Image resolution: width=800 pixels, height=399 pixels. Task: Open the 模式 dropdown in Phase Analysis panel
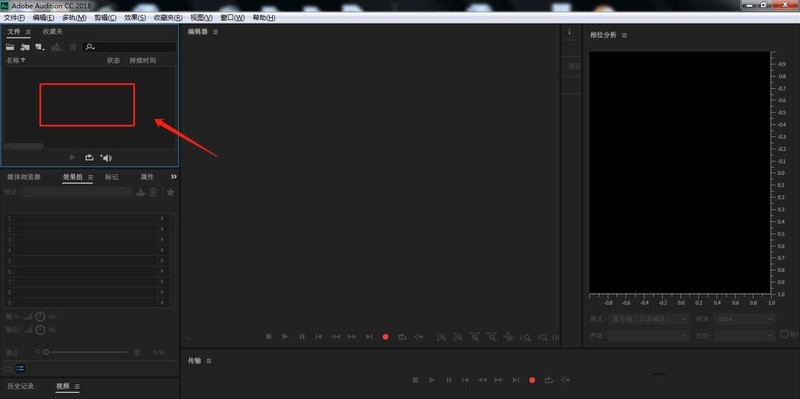click(x=648, y=319)
